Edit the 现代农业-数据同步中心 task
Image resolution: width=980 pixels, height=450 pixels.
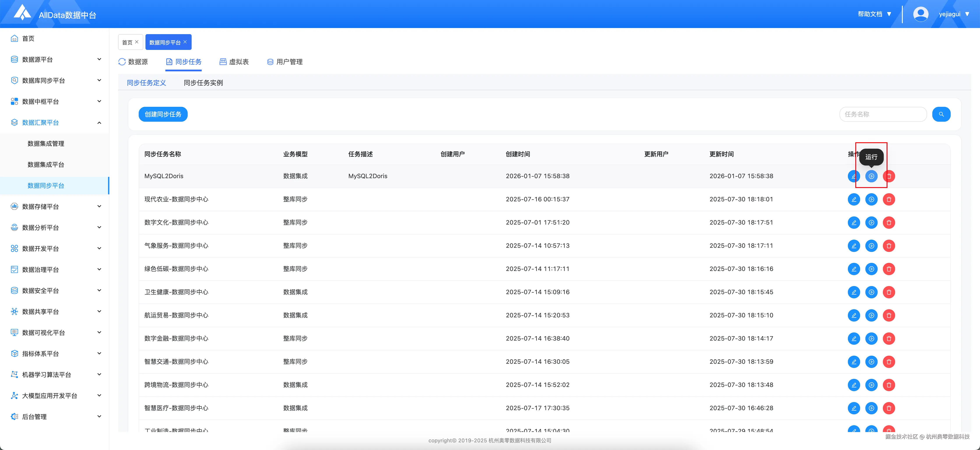coord(854,199)
